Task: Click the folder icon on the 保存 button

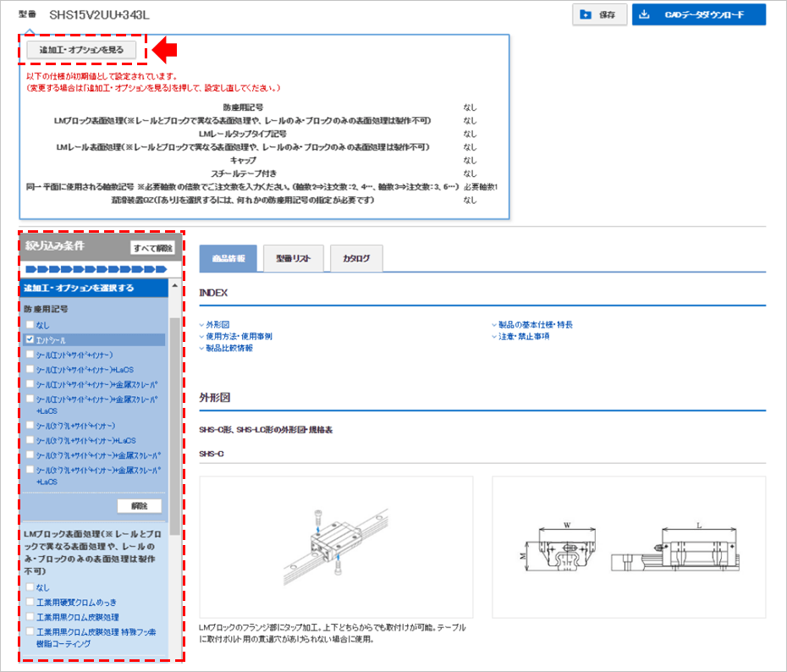Action: click(586, 14)
